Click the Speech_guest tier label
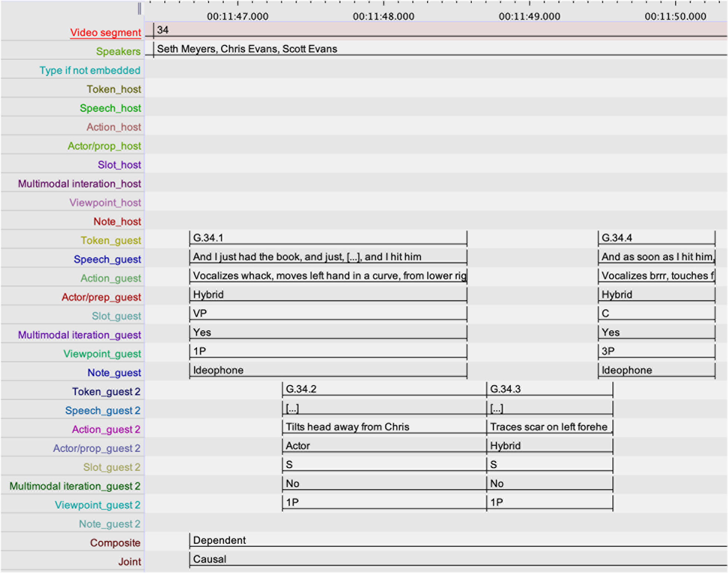 108,259
